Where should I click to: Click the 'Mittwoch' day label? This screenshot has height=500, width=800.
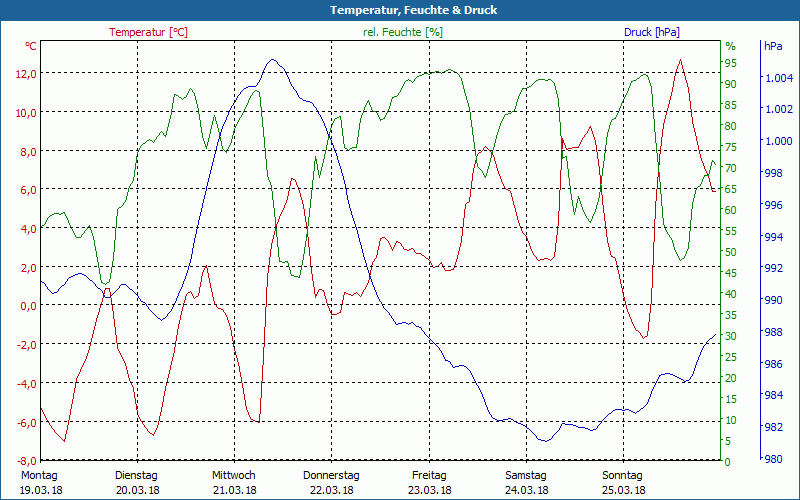coord(234,476)
